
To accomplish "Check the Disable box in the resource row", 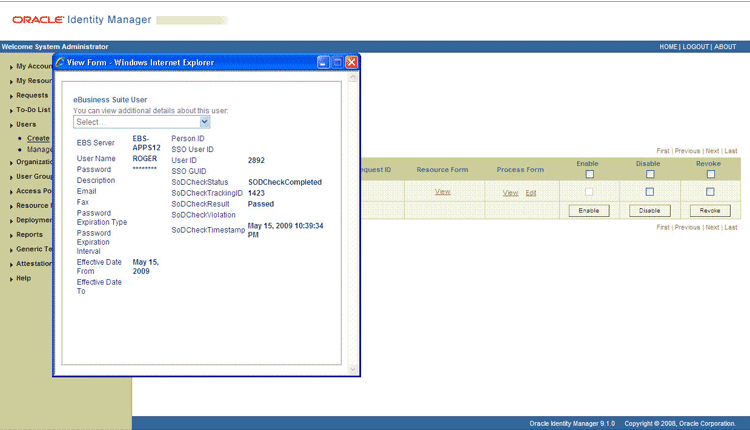I will point(650,192).
